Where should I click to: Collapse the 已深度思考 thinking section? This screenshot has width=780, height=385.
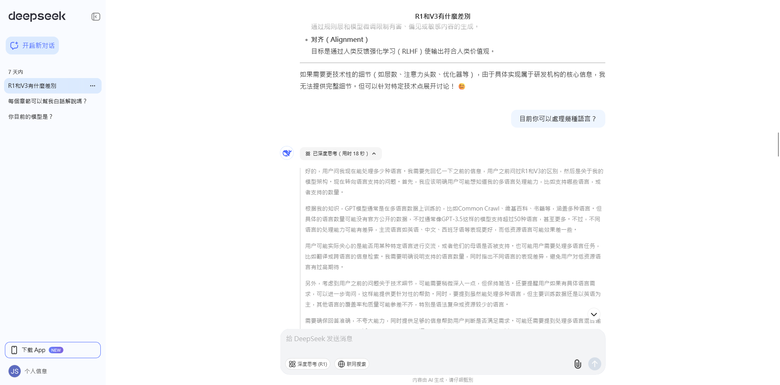(x=341, y=154)
